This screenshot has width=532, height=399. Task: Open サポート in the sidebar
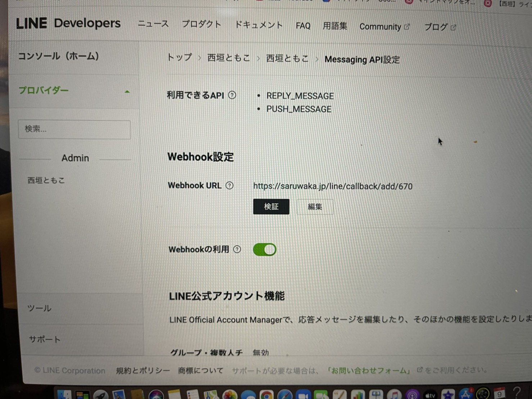click(x=45, y=339)
